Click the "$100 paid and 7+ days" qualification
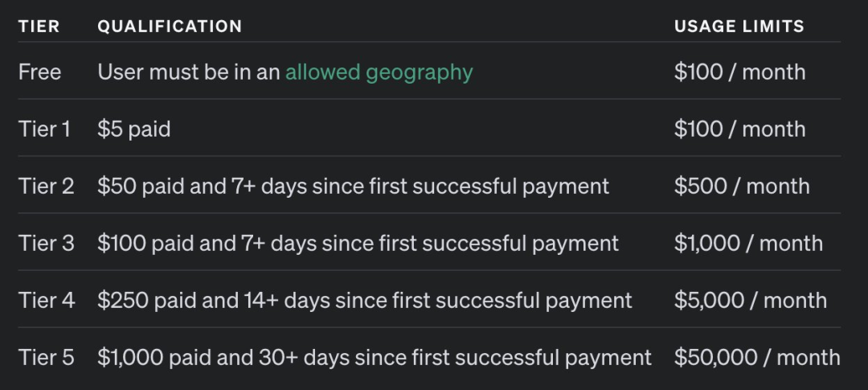 point(358,244)
